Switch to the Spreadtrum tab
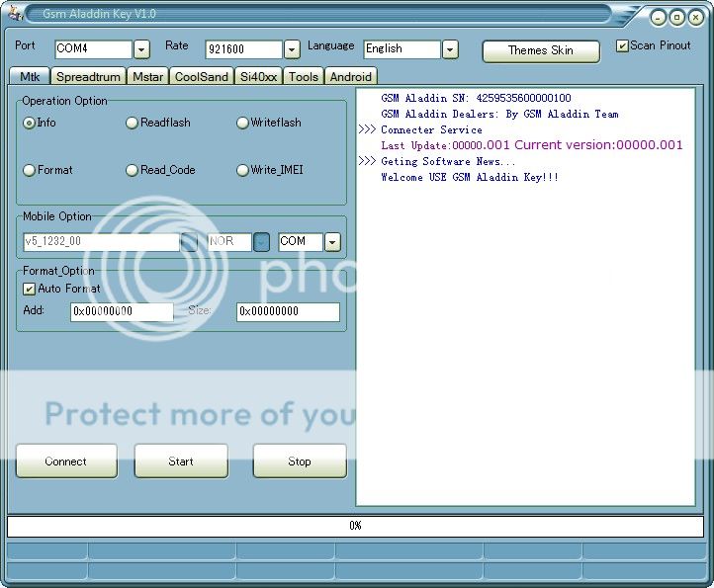714x588 pixels. [88, 76]
